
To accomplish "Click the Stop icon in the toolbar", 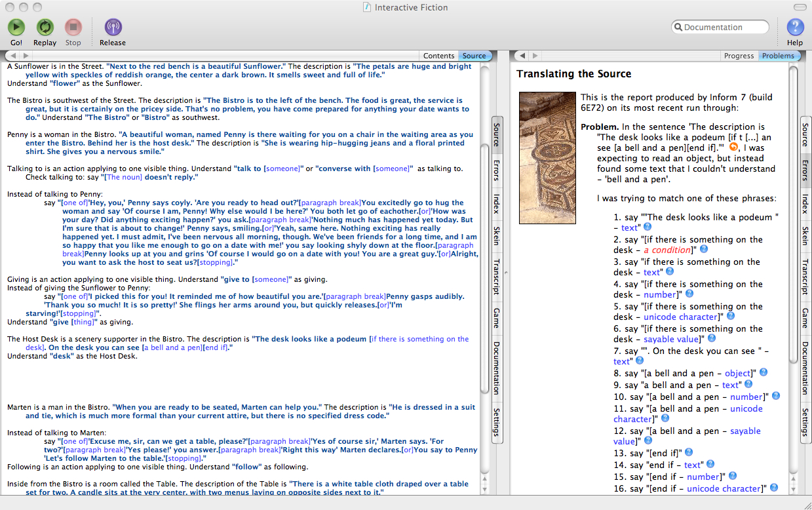I will (x=73, y=27).
